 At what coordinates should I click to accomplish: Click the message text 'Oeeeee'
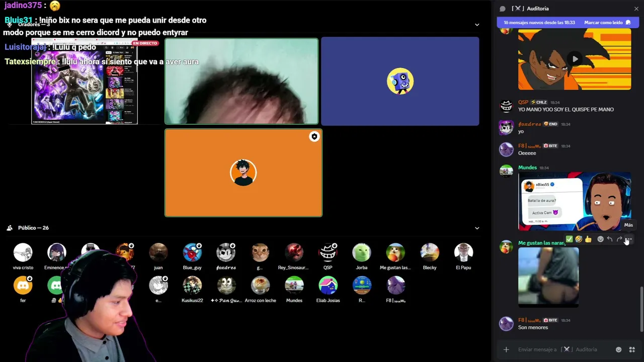527,153
